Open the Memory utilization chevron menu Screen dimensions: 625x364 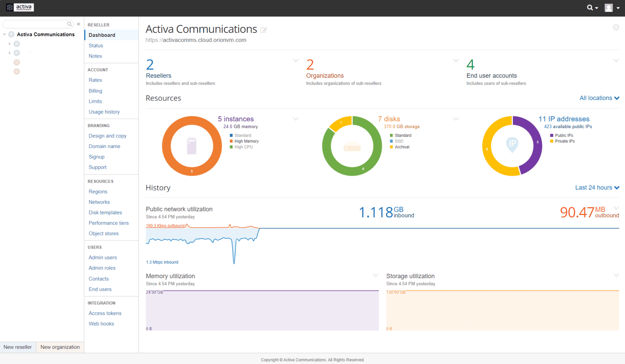[376, 275]
